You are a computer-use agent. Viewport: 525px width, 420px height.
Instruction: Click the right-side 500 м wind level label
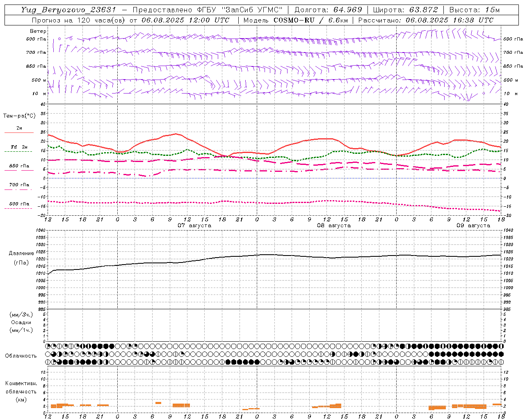(x=511, y=80)
